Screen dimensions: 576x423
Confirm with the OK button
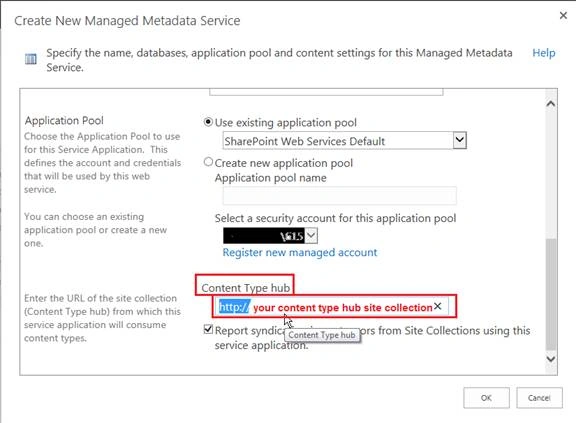[486, 398]
